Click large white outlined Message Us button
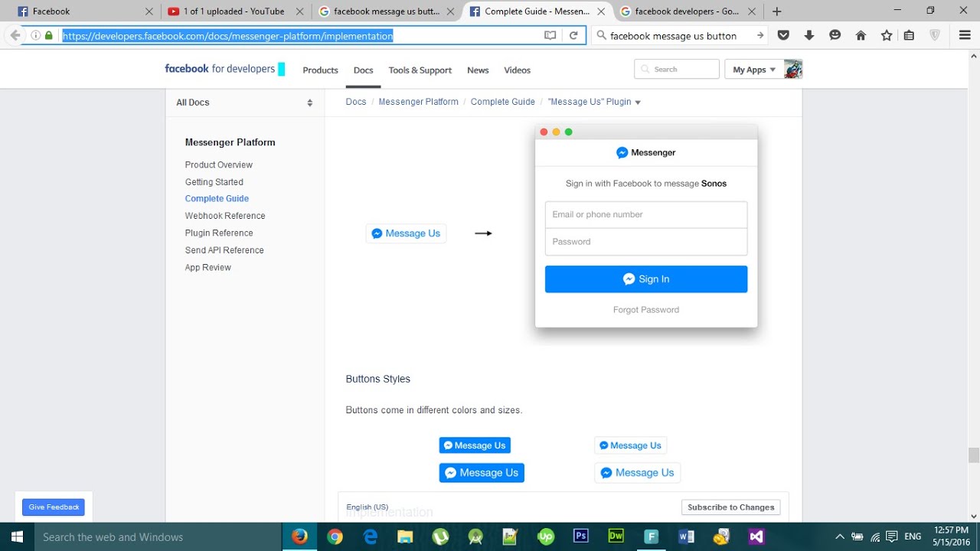Image resolution: width=980 pixels, height=551 pixels. 638,473
